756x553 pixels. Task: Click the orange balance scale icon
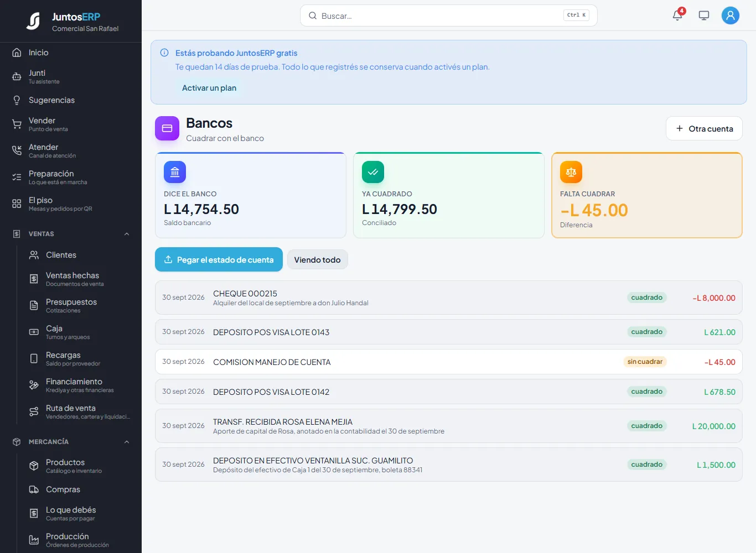pos(571,172)
